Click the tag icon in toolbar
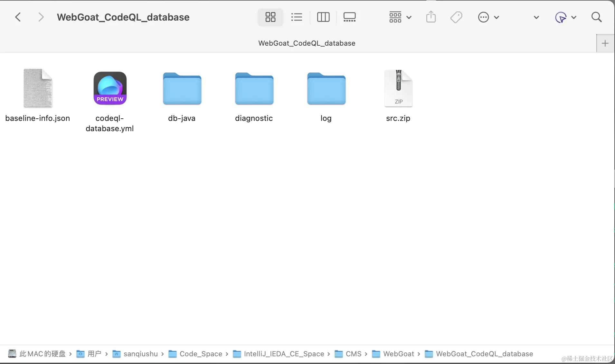This screenshot has height=364, width=615. [x=456, y=17]
